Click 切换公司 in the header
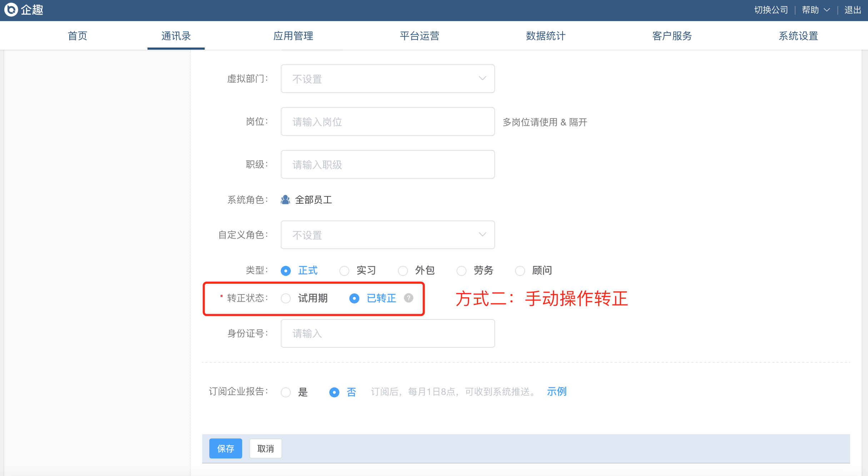The height and width of the screenshot is (476, 868). (x=771, y=10)
